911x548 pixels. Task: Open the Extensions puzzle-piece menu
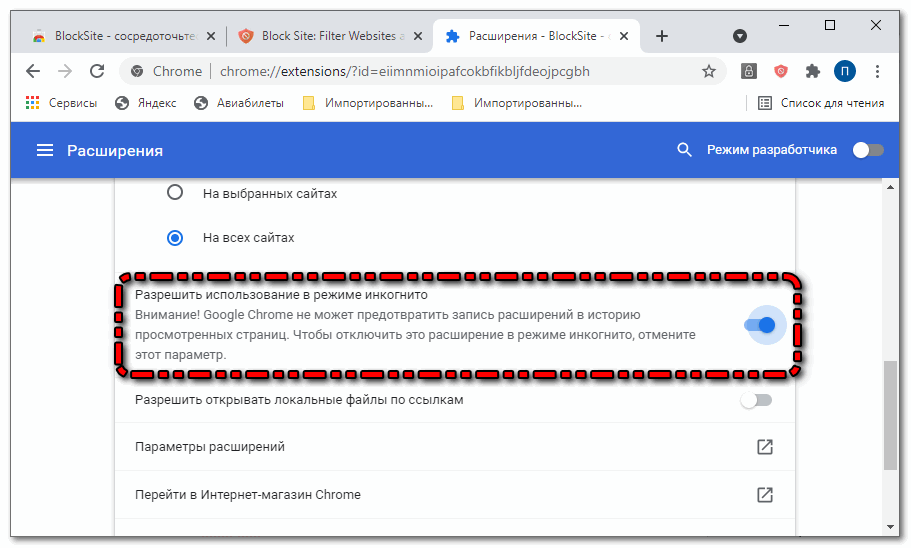[812, 71]
